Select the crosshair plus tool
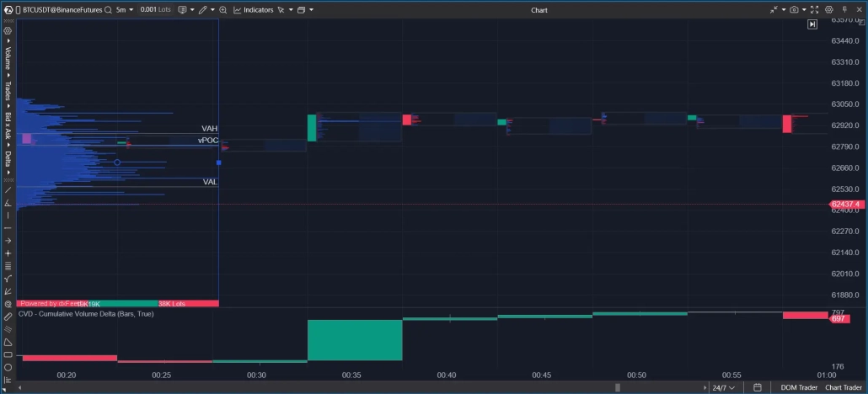Image resolution: width=868 pixels, height=394 pixels. pyautogui.click(x=8, y=253)
